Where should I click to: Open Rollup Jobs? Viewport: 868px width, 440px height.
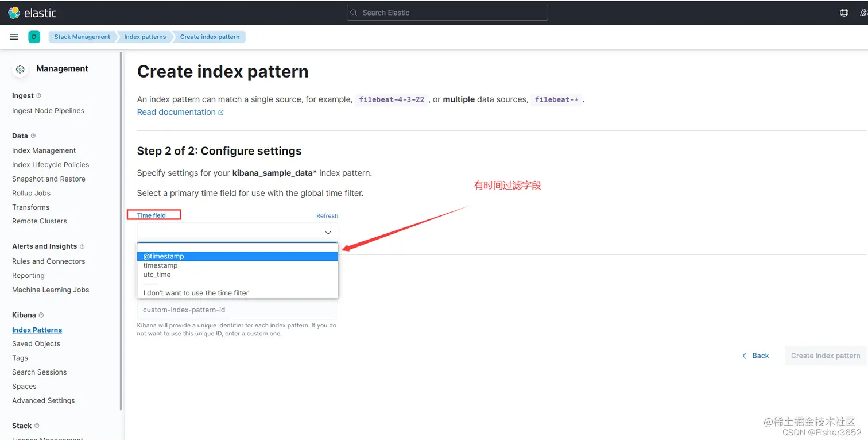tap(32, 194)
